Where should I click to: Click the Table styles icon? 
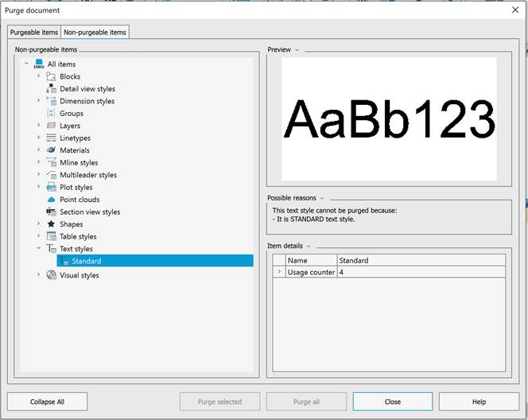point(51,236)
